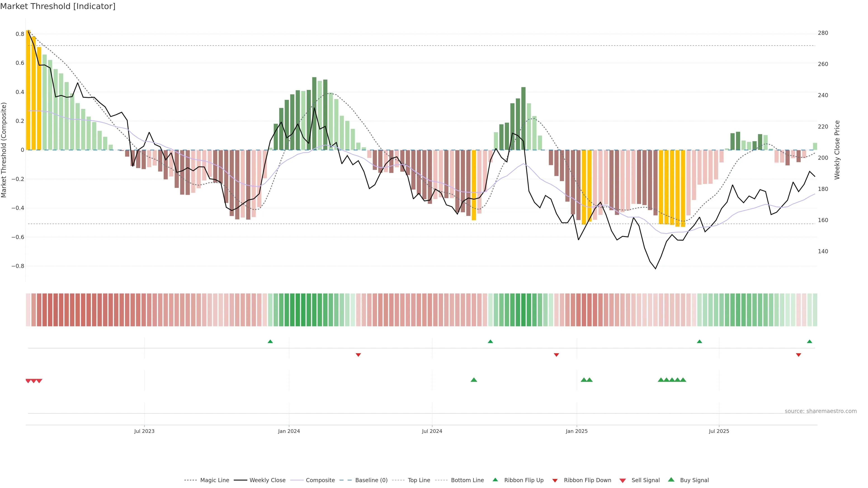Toggle the Top Line legend entry
Viewport: 868px width, 488px height.
click(419, 480)
